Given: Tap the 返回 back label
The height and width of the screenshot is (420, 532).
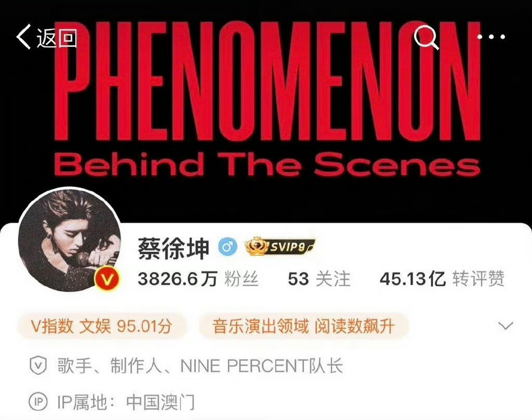Looking at the screenshot, I should [x=56, y=38].
